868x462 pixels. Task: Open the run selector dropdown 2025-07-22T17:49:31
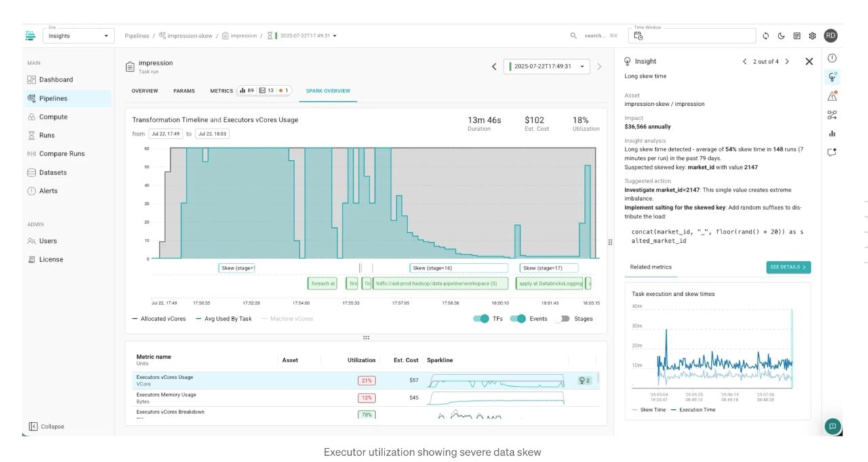point(547,66)
